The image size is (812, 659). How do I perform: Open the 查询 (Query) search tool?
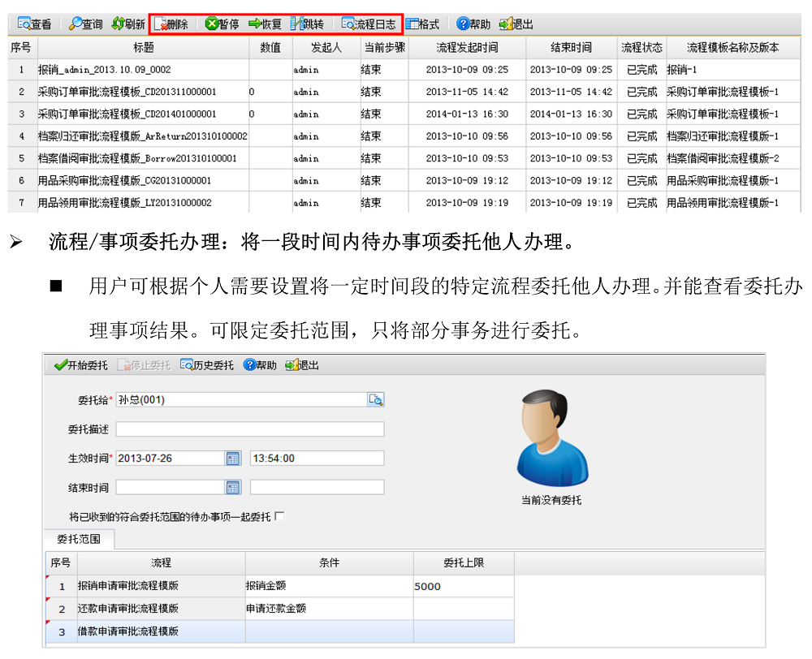click(x=85, y=24)
